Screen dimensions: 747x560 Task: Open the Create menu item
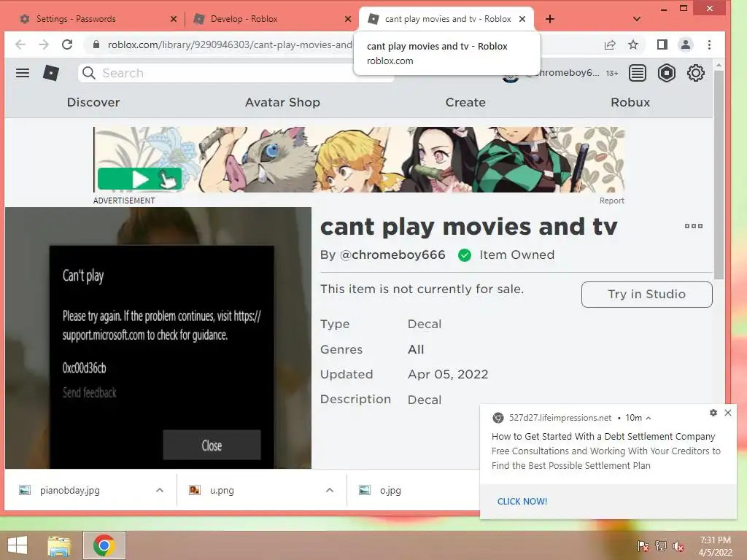point(465,102)
